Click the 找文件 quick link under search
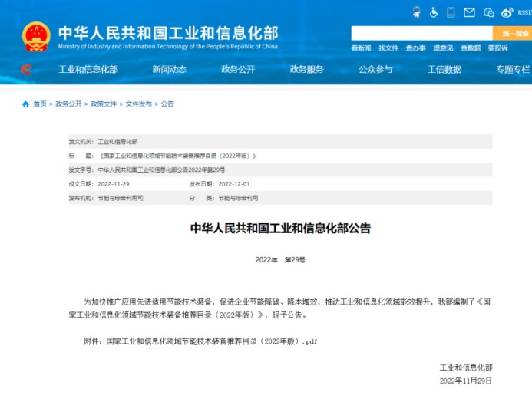Viewport: 532px width, 402px height. point(388,48)
